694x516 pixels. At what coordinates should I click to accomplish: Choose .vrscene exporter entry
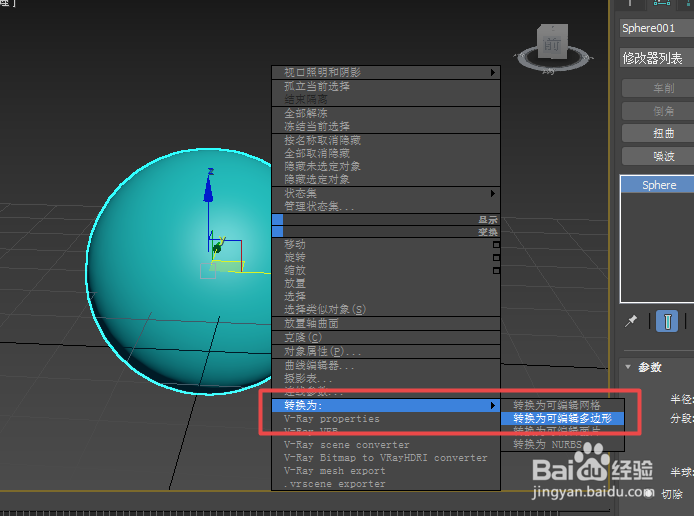tap(386, 484)
